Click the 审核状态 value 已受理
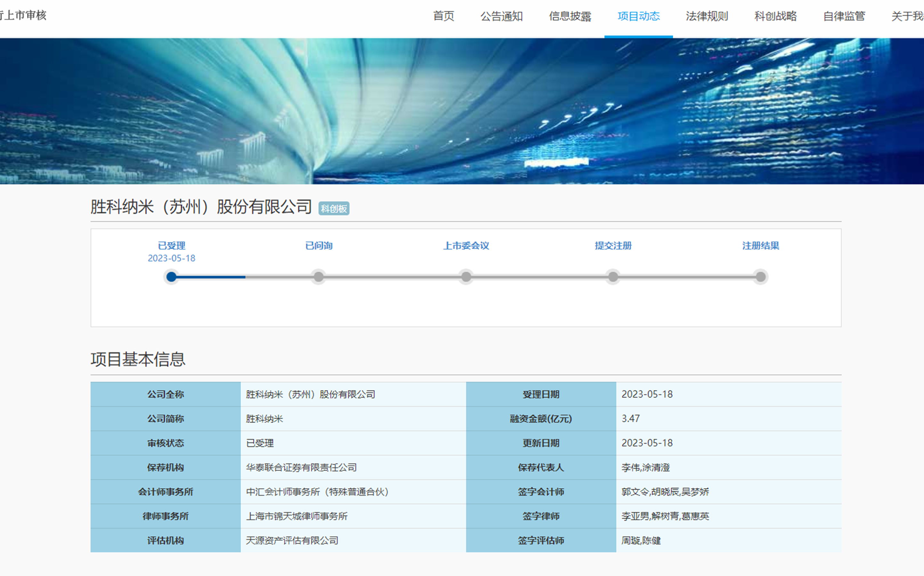The height and width of the screenshot is (576, 924). 260,443
